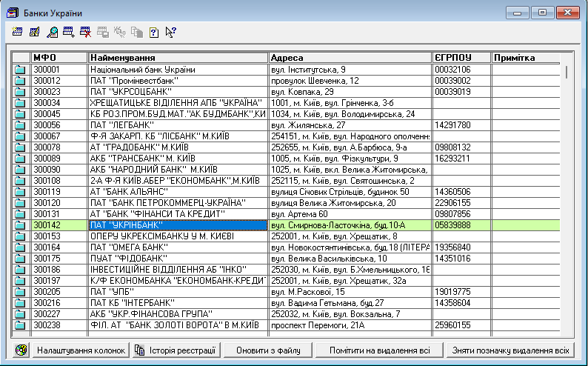Sort by the МФО column header
Viewport: 588px width, 366px height.
pos(59,58)
